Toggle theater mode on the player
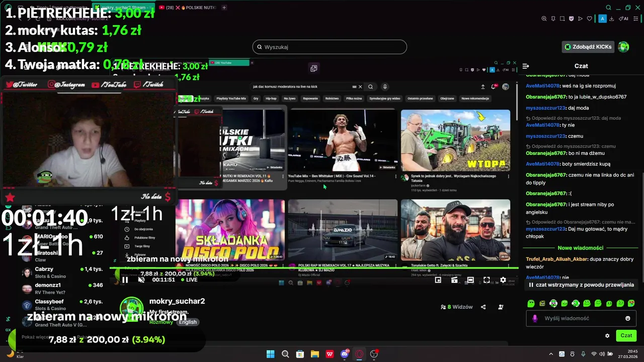This screenshot has width=644, height=362. [470, 280]
